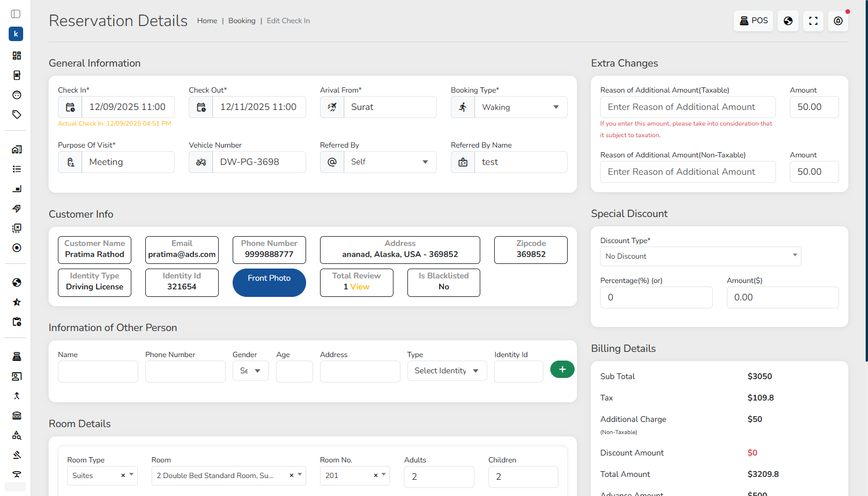This screenshot has width=868, height=496.
Task: Click the Vehicle Number input field
Action: [259, 162]
